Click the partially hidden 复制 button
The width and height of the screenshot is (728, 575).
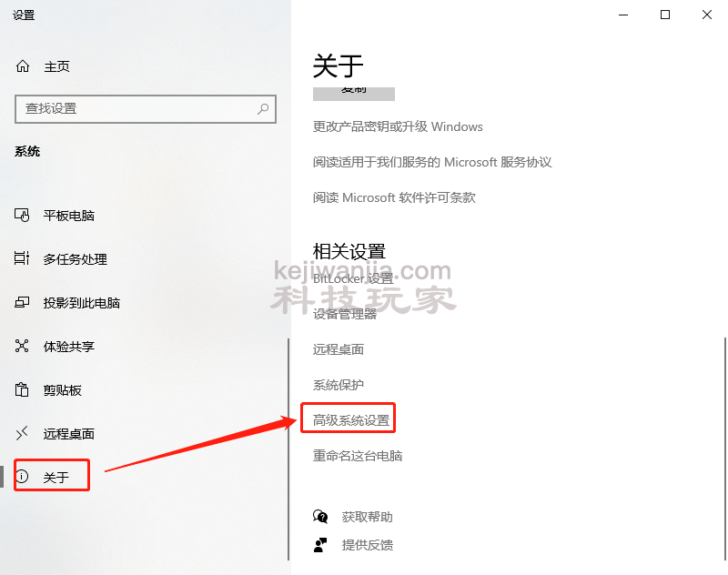point(354,94)
